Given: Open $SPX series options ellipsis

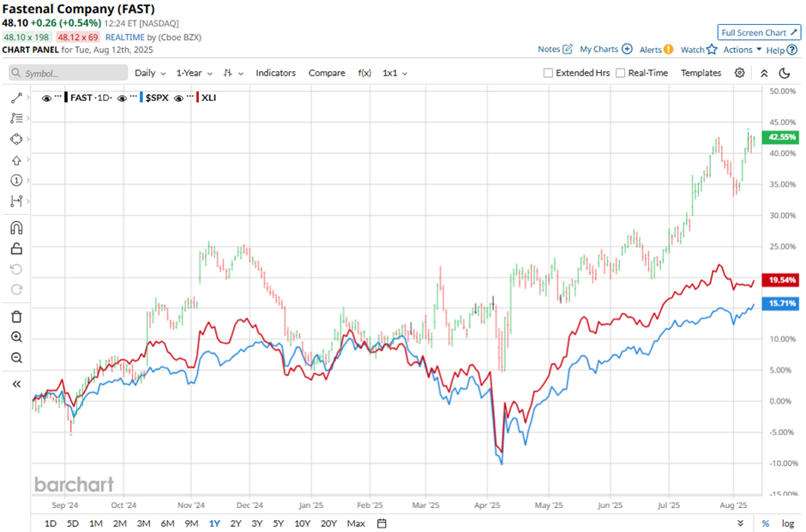Looking at the screenshot, I should [134, 96].
